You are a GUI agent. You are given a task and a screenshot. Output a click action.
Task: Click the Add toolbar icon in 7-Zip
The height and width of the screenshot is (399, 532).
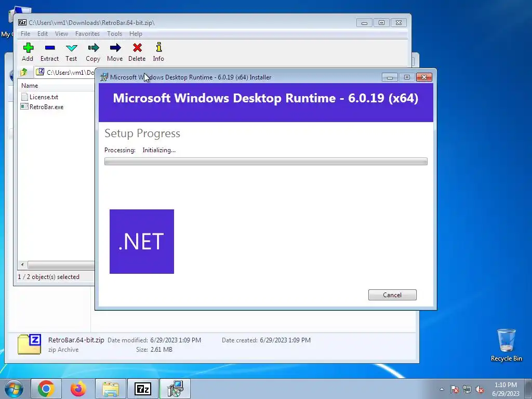point(28,48)
